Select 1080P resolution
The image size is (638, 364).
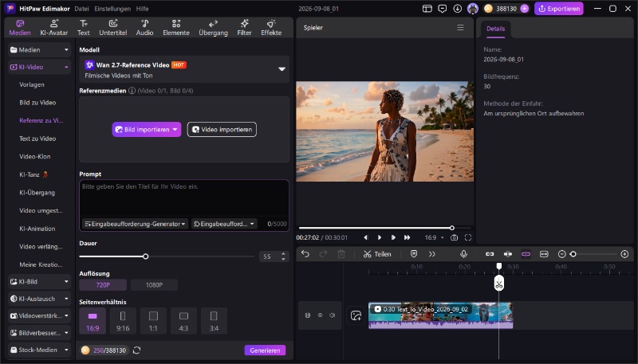[154, 285]
